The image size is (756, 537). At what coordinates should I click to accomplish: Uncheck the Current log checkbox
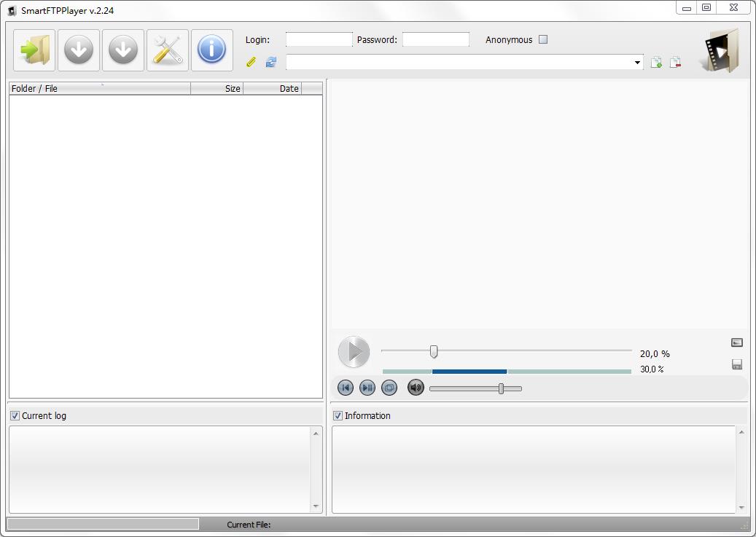coord(15,416)
